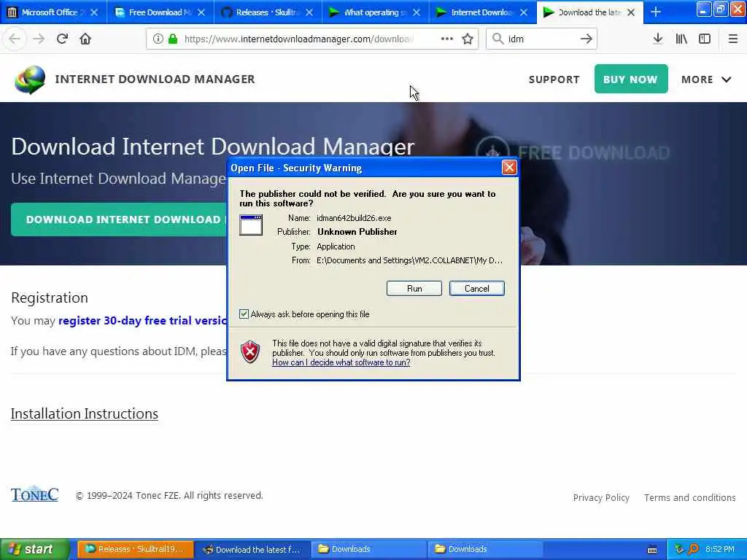
Task: Close the Releases Skulltrail tab
Action: click(309, 12)
